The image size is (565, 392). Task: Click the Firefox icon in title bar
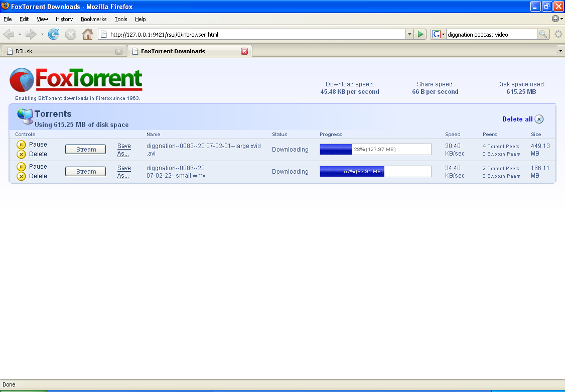[x=5, y=6]
